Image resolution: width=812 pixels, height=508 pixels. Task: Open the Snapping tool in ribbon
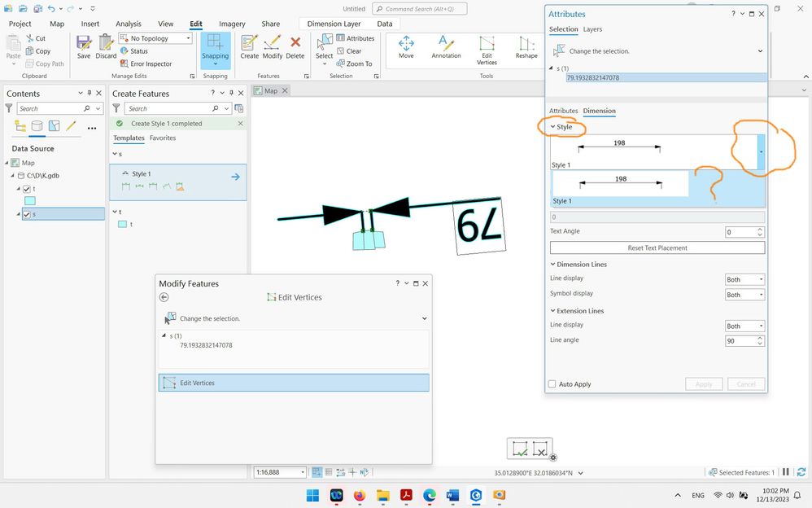click(x=215, y=50)
